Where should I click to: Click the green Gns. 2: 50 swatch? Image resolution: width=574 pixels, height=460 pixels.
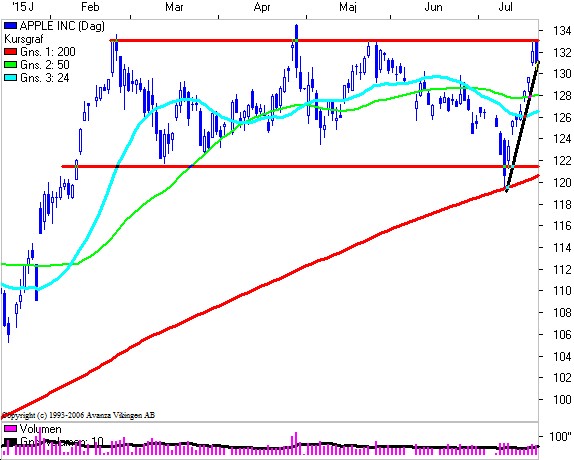pyautogui.click(x=11, y=65)
